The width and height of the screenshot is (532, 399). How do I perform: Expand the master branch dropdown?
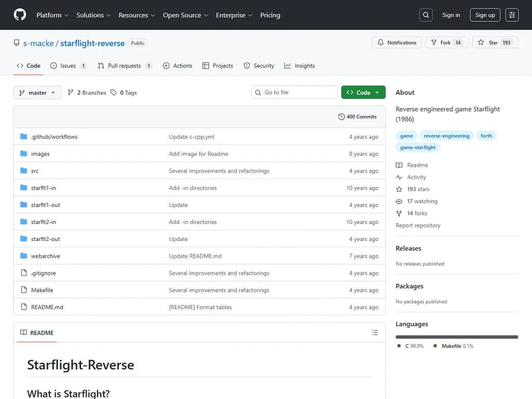point(37,92)
